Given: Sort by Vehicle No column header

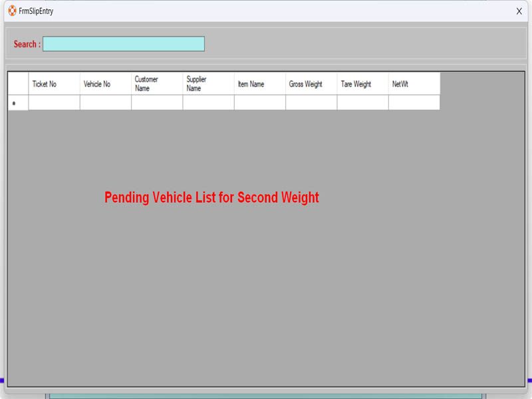Looking at the screenshot, I should point(106,84).
